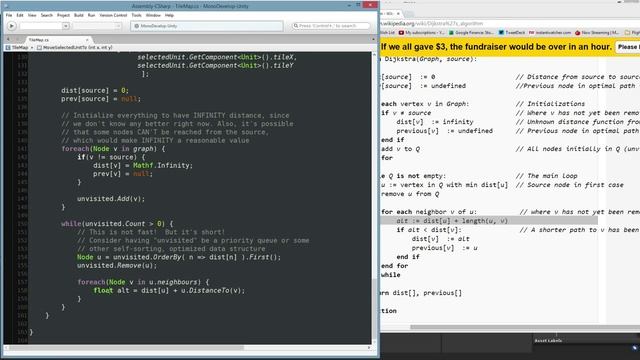640x360 pixels.
Task: Open 'My subscriptions - Y...' YouTube bookmark
Action: 422,33
